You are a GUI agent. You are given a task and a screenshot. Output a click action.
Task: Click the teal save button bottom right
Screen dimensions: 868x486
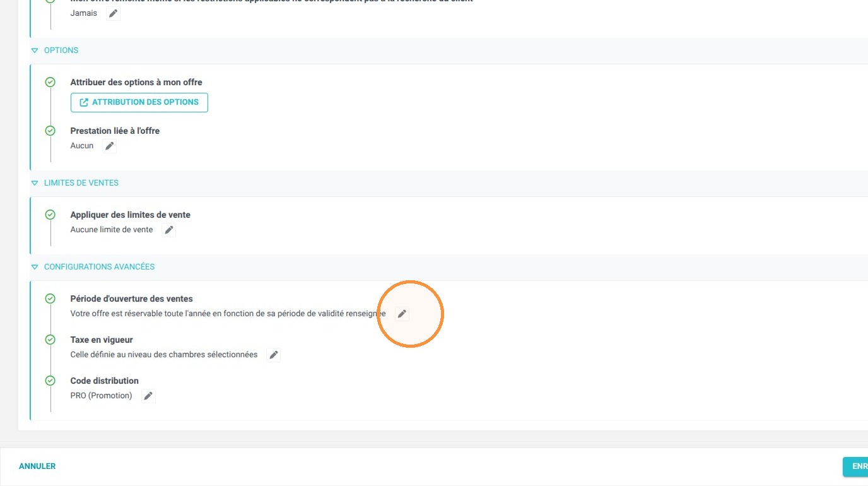855,466
